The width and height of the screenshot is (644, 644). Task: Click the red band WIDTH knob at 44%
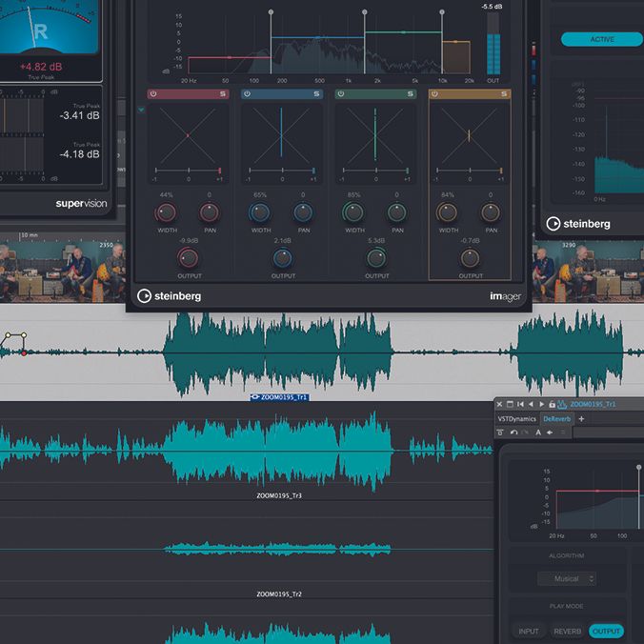[166, 212]
